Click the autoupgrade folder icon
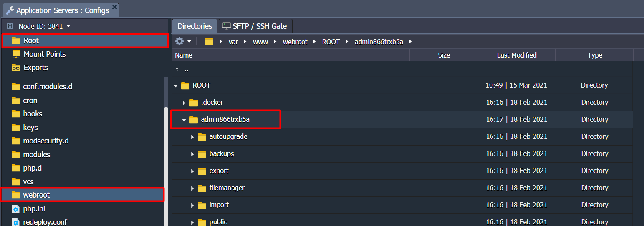The height and width of the screenshot is (226, 644). pyautogui.click(x=202, y=137)
